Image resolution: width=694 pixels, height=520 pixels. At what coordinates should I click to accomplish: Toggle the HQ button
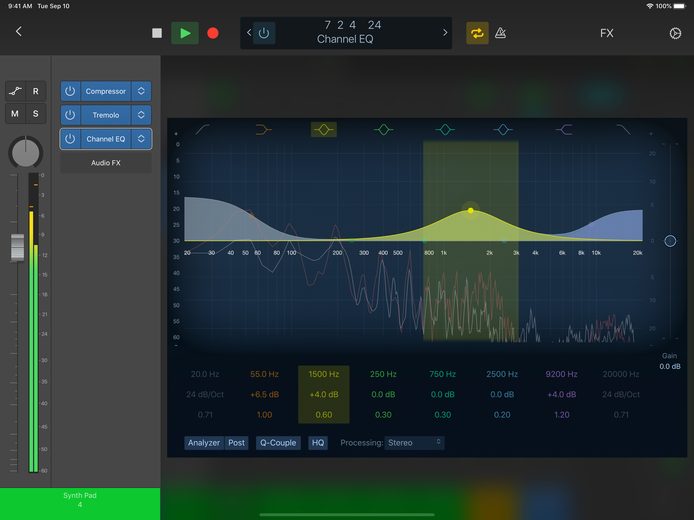(x=318, y=443)
